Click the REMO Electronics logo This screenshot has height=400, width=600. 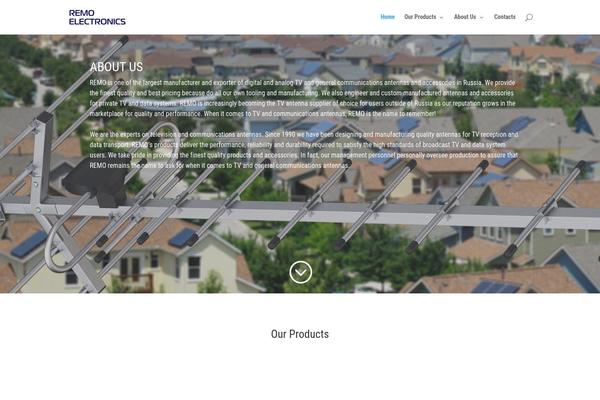(97, 17)
